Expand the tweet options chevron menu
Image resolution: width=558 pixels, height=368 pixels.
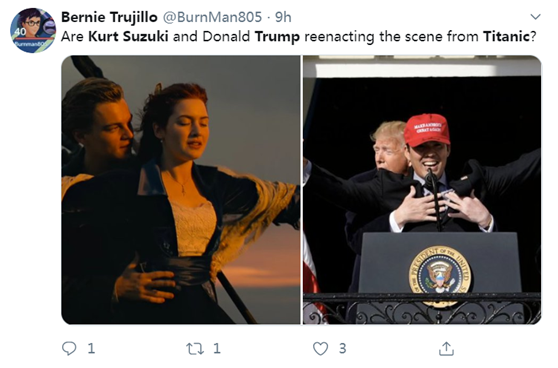536,16
